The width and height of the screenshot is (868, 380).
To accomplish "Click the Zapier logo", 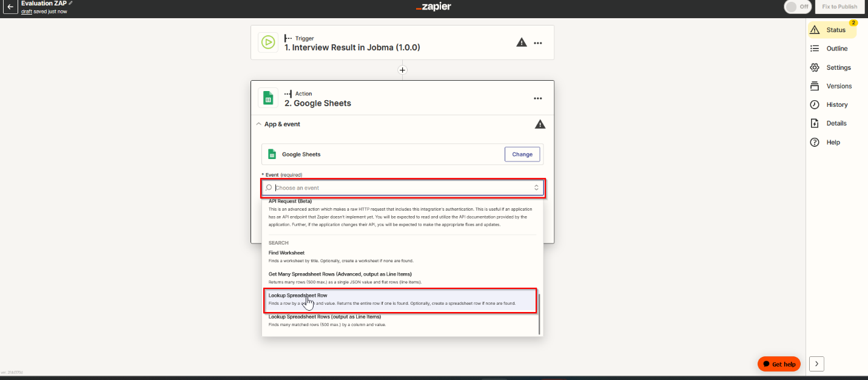I will point(433,7).
